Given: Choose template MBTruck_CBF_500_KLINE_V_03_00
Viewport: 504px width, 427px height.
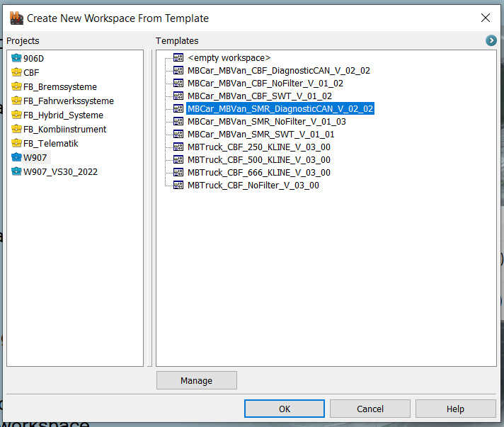Looking at the screenshot, I should pos(259,160).
